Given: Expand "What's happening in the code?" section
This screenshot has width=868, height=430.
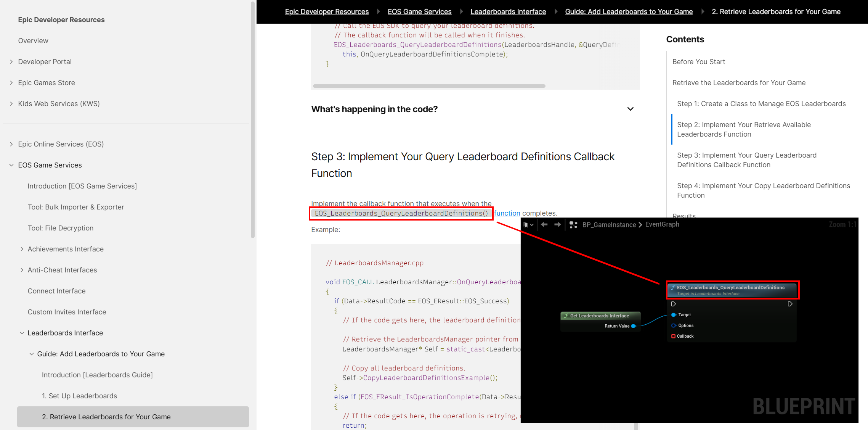Looking at the screenshot, I should click(x=631, y=109).
